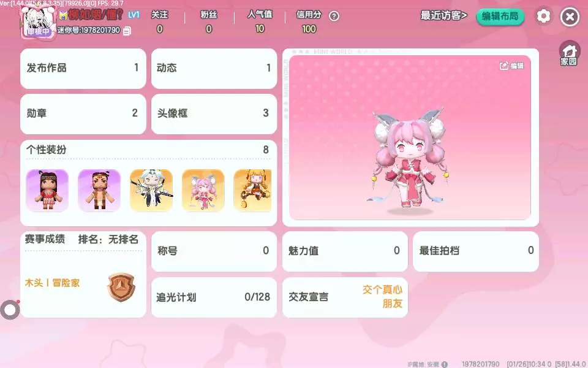The image size is (588, 368).
Task: Open the settings gear icon
Action: (543, 17)
